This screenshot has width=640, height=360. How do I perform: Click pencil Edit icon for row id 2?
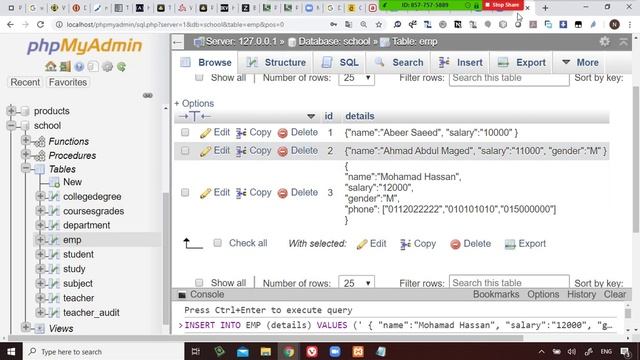pyautogui.click(x=205, y=151)
